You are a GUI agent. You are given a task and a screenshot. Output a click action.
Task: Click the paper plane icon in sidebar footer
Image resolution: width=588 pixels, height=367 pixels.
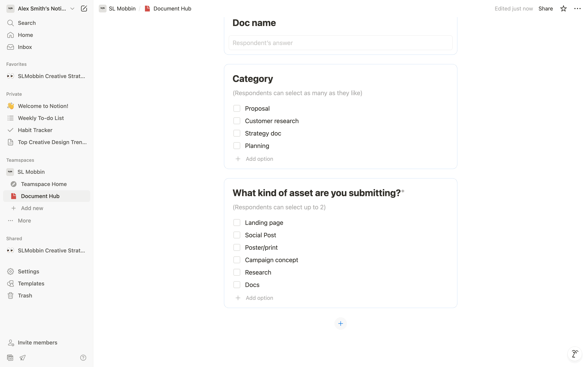tap(23, 357)
